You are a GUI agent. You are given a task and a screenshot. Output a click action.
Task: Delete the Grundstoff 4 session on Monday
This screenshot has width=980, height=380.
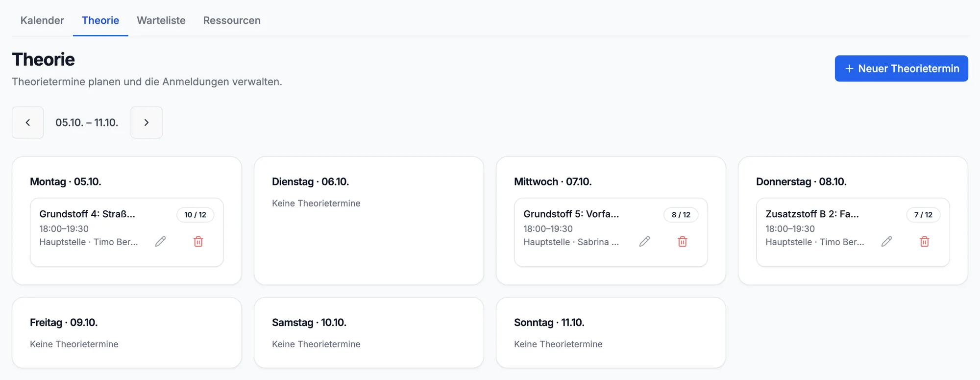pos(198,241)
